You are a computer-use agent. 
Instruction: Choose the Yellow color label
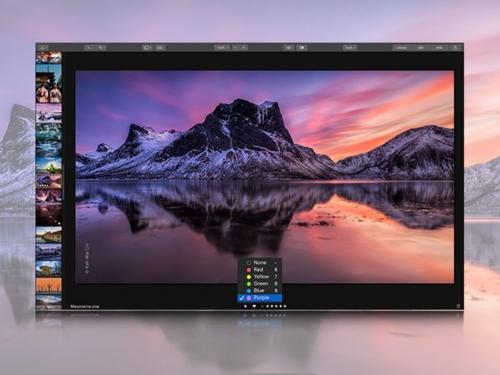pyautogui.click(x=260, y=277)
